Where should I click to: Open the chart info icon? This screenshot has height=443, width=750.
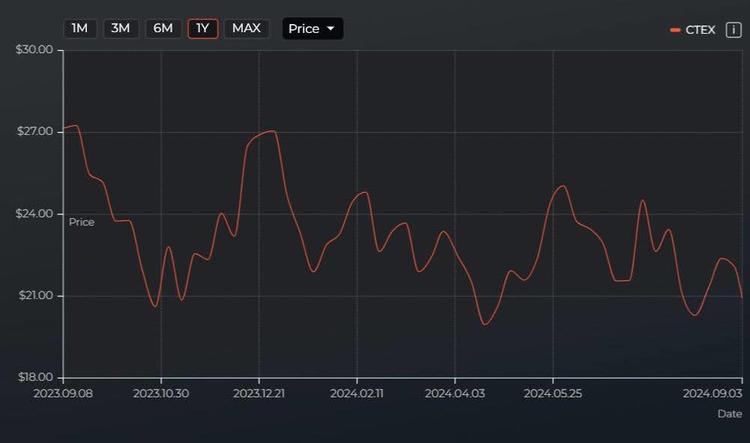point(732,30)
